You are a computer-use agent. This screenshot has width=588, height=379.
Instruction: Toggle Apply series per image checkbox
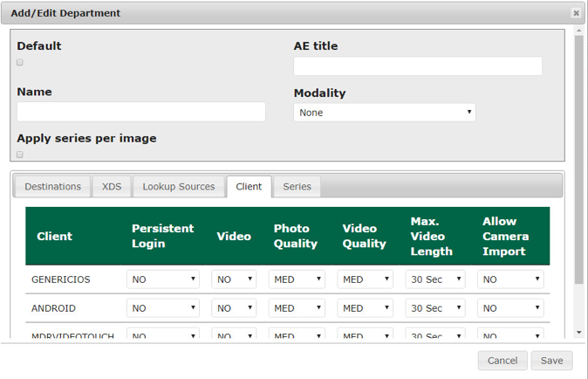pos(20,155)
